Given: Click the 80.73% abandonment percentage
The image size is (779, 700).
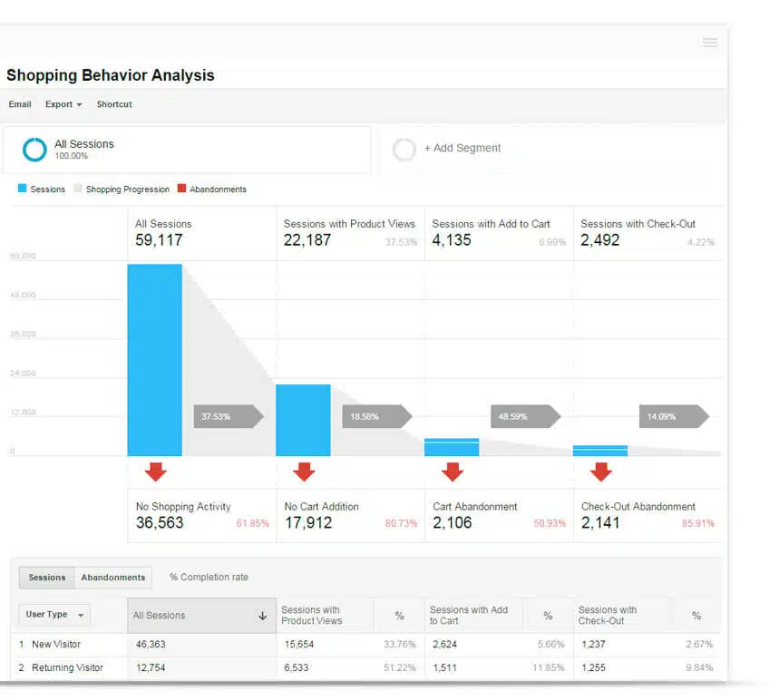Looking at the screenshot, I should 401,523.
